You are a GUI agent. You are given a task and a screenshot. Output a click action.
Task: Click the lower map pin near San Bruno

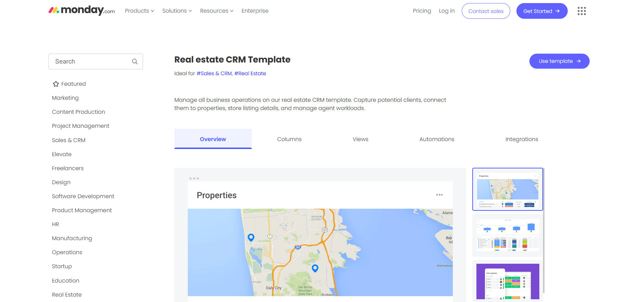[x=315, y=268]
